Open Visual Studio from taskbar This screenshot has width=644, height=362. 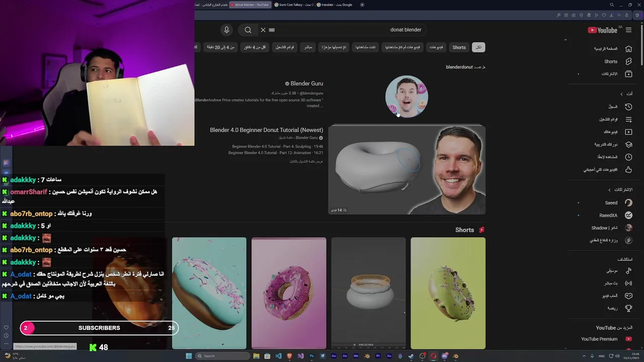(300, 356)
